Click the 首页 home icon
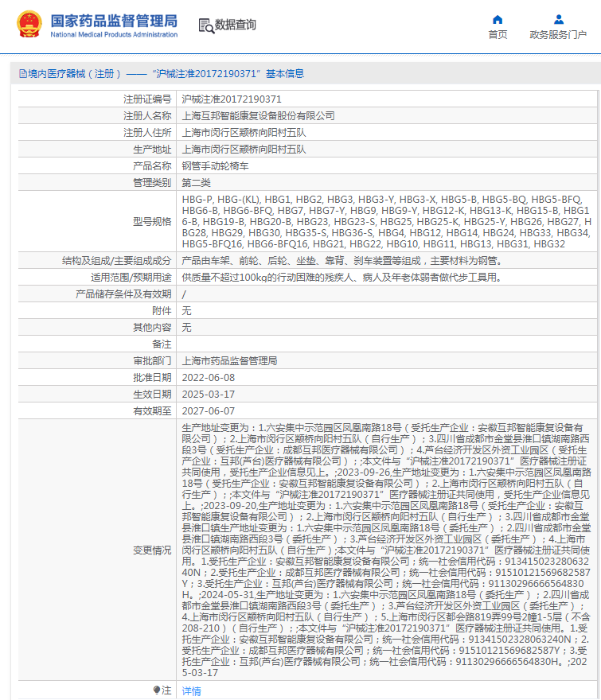 498,20
